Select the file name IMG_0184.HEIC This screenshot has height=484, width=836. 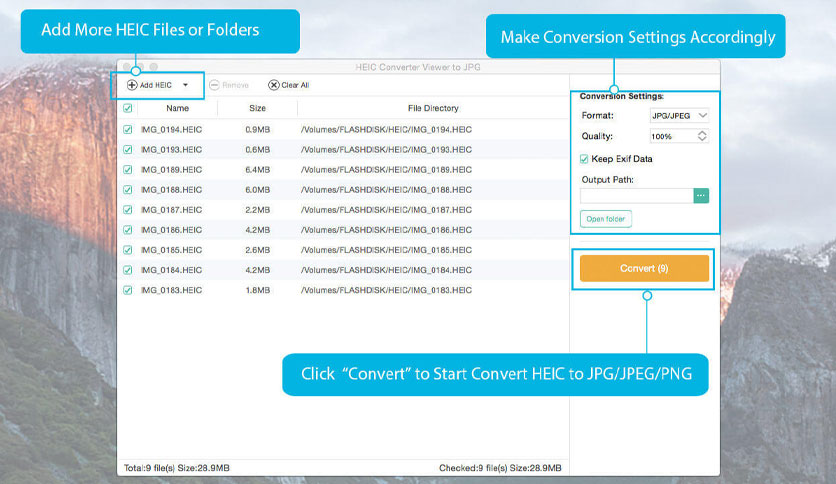pos(171,270)
